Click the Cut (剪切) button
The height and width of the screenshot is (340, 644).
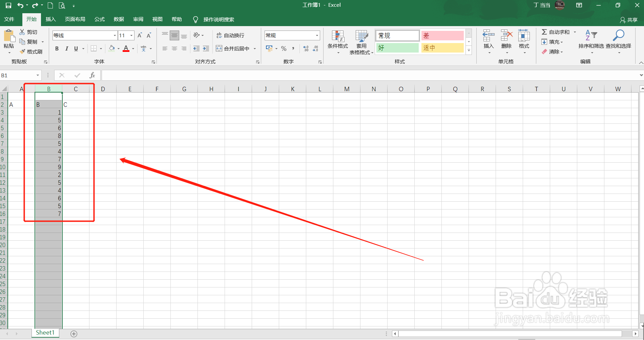[x=28, y=32]
